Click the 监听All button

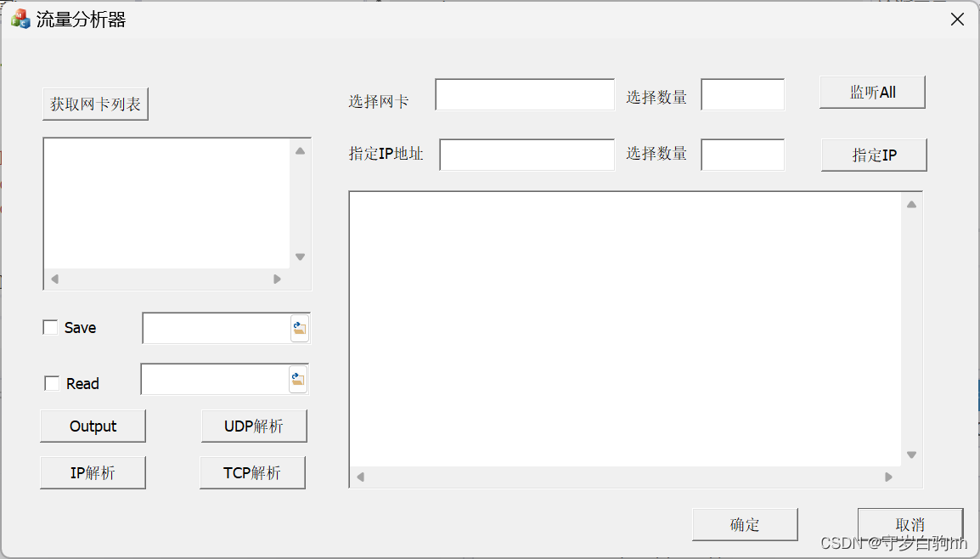pyautogui.click(x=872, y=92)
